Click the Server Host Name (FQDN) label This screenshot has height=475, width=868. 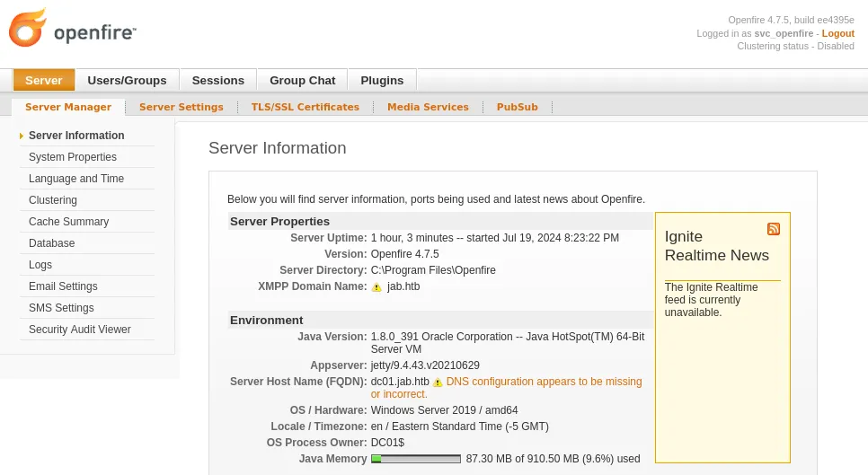click(298, 382)
